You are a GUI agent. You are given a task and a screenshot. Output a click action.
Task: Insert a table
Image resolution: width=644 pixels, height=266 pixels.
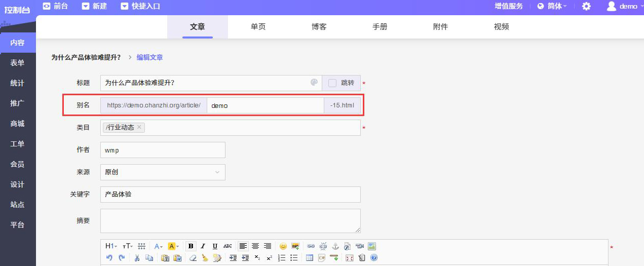309,257
